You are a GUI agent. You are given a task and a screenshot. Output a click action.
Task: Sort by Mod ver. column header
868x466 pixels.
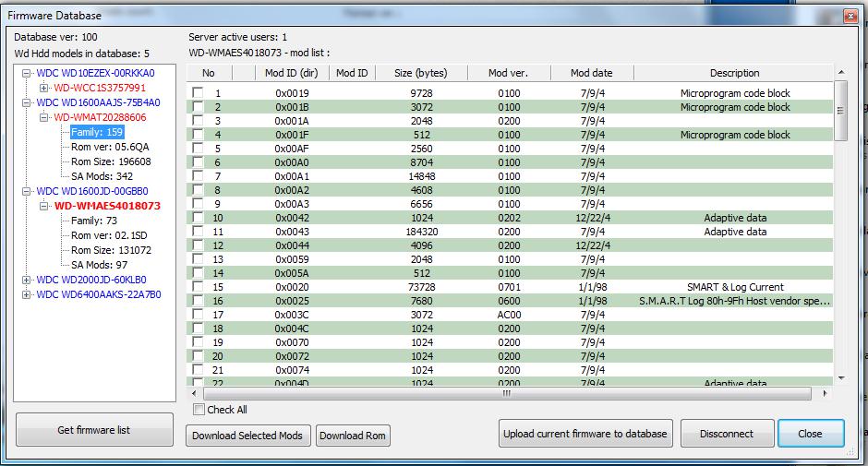pos(509,73)
